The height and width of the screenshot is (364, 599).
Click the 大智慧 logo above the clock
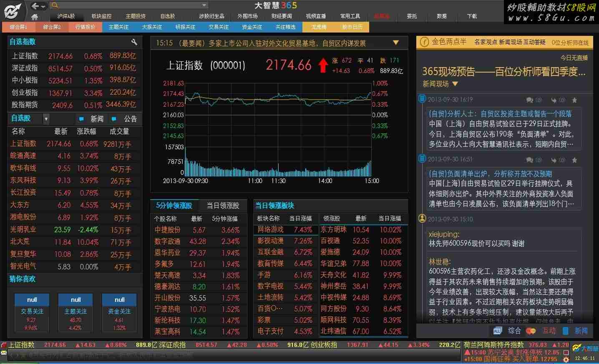click(585, 348)
